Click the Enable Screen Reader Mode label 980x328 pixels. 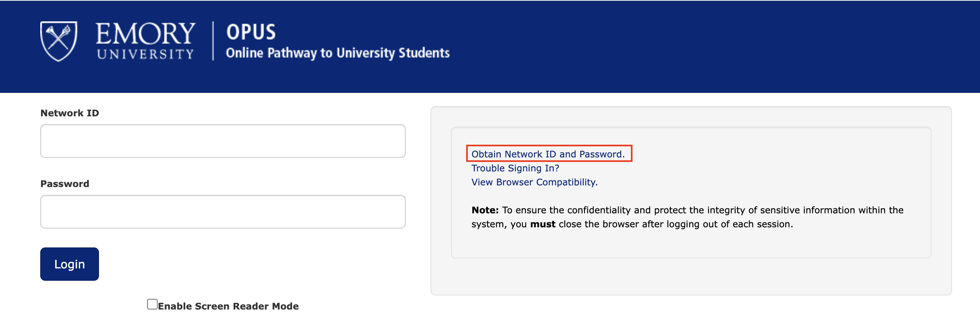(228, 306)
